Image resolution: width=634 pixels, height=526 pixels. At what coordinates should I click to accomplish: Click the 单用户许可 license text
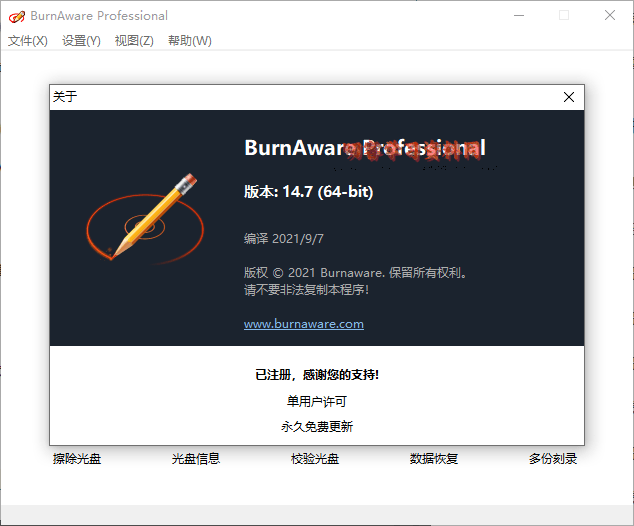click(x=317, y=401)
